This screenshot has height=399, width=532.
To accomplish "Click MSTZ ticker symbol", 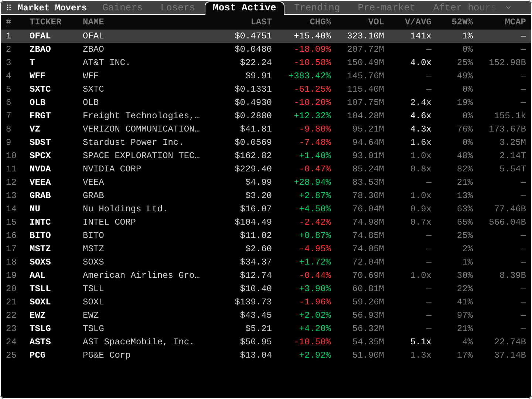I will [40, 249].
